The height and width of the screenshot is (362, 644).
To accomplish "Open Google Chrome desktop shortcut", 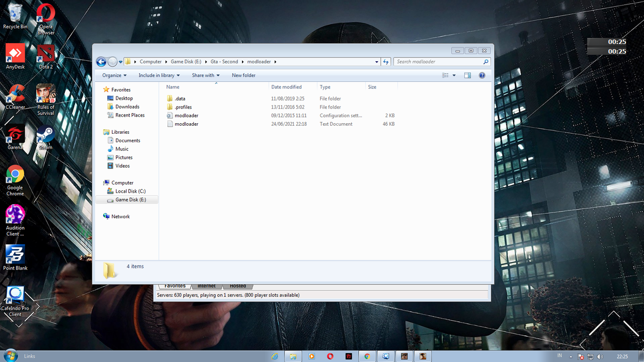I will pos(15,180).
